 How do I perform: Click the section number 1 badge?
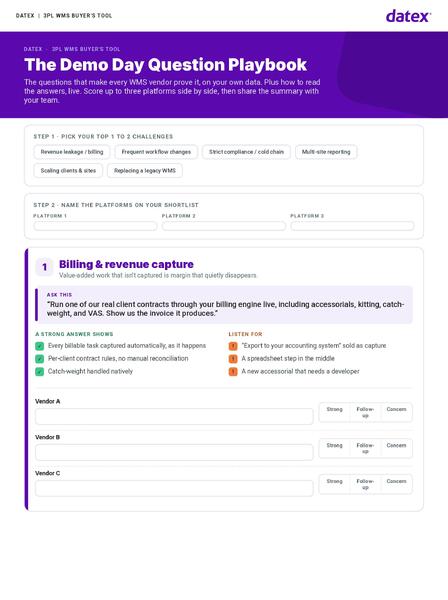tap(44, 267)
